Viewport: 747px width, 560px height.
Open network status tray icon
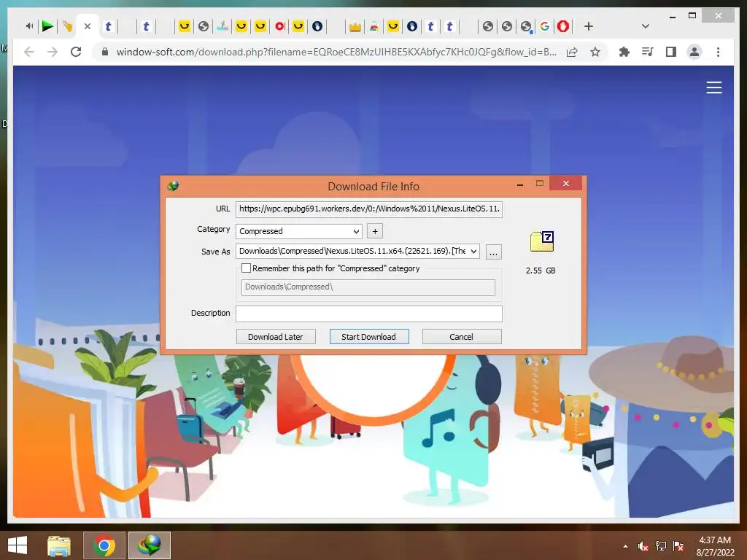pyautogui.click(x=661, y=546)
